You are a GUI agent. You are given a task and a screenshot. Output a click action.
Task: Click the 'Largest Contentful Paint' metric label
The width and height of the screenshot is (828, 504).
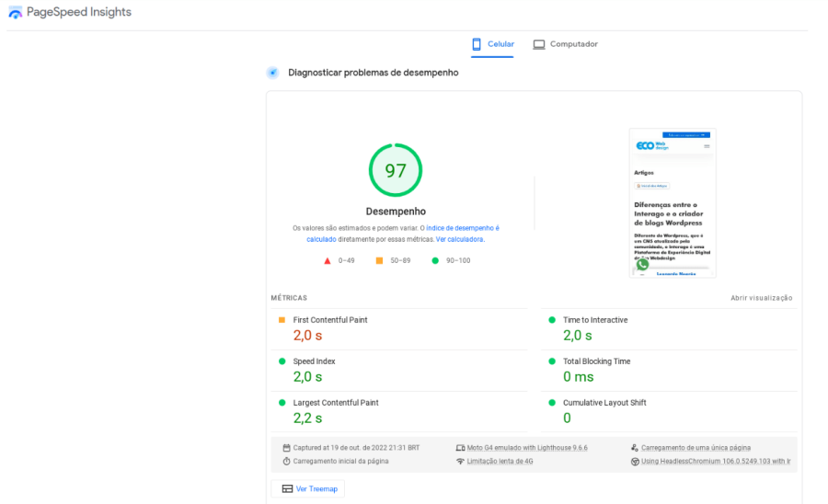pos(336,403)
